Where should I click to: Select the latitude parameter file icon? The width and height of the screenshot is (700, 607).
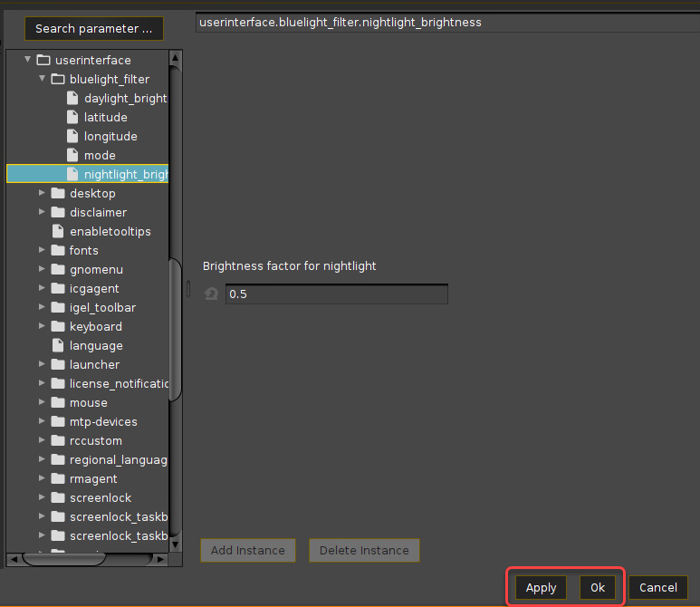[74, 118]
